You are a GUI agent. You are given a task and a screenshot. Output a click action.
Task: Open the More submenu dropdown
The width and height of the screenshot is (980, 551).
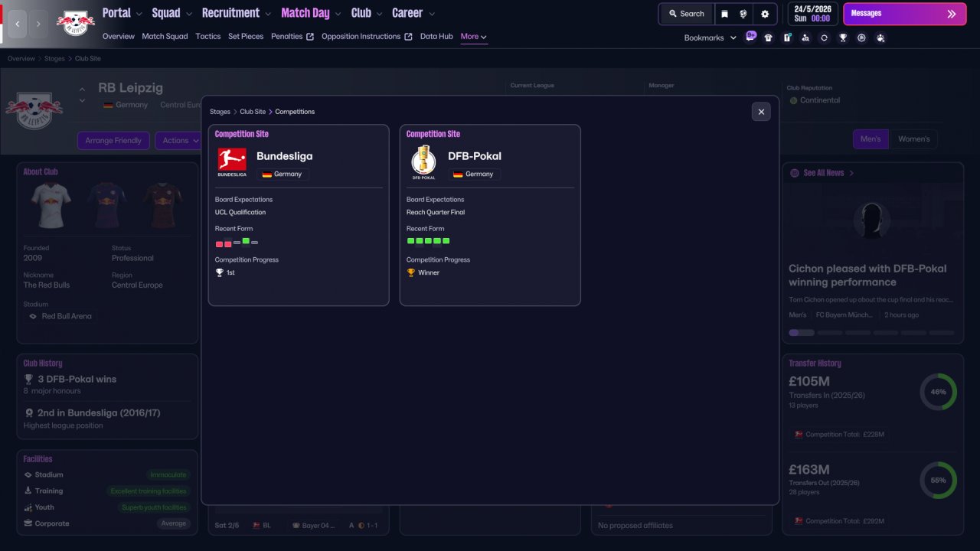click(x=474, y=37)
